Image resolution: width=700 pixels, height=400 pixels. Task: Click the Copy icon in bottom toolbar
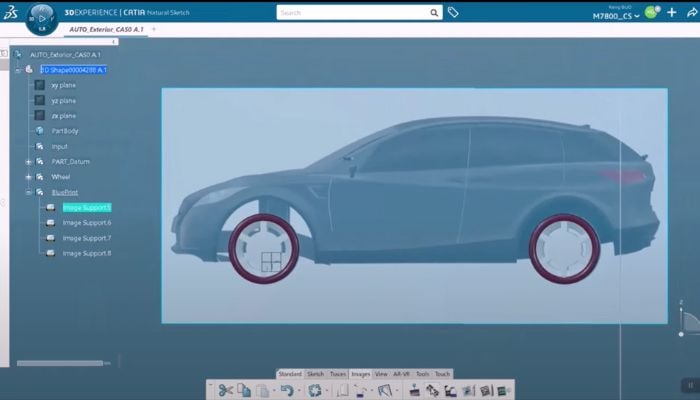(245, 390)
